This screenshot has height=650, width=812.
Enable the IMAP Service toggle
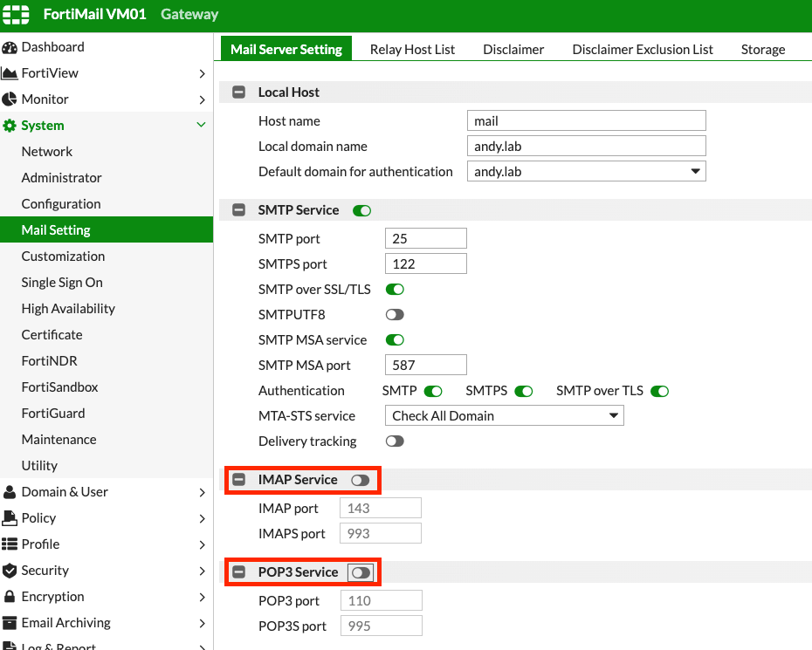pos(360,480)
